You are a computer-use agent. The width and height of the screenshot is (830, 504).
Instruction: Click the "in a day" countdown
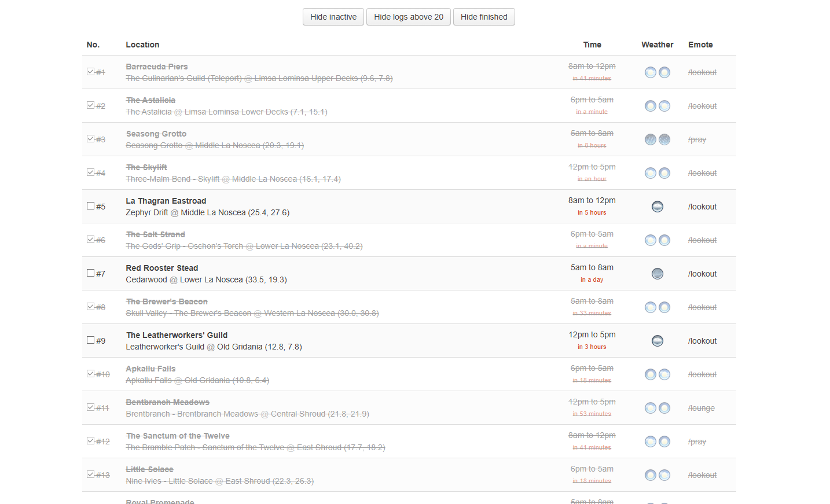tap(592, 279)
